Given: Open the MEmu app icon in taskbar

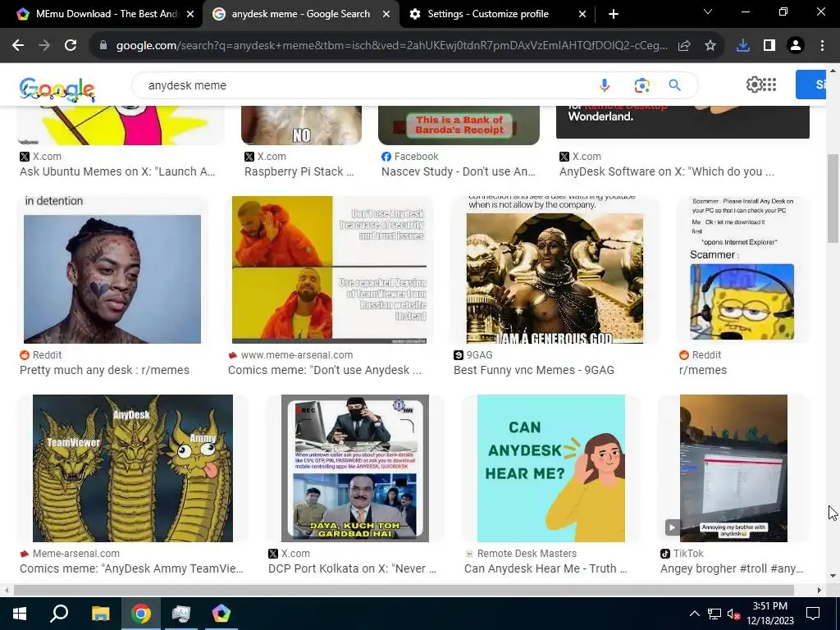Looking at the screenshot, I should coord(221,614).
